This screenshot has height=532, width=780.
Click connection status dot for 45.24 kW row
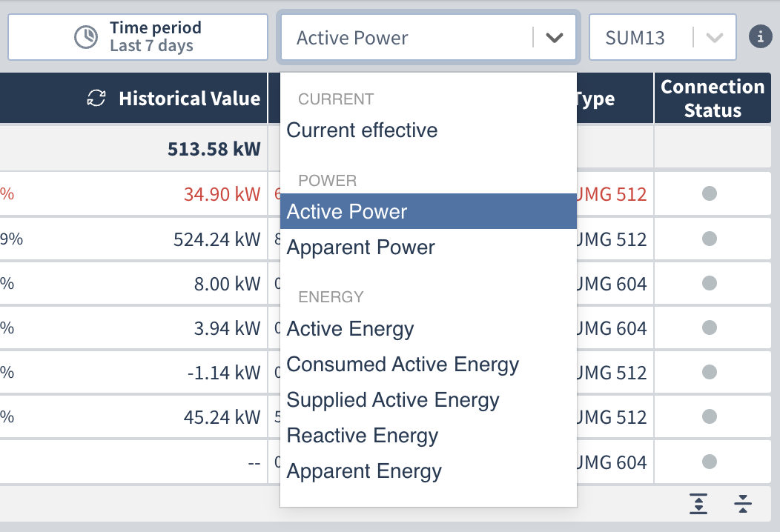pyautogui.click(x=710, y=416)
